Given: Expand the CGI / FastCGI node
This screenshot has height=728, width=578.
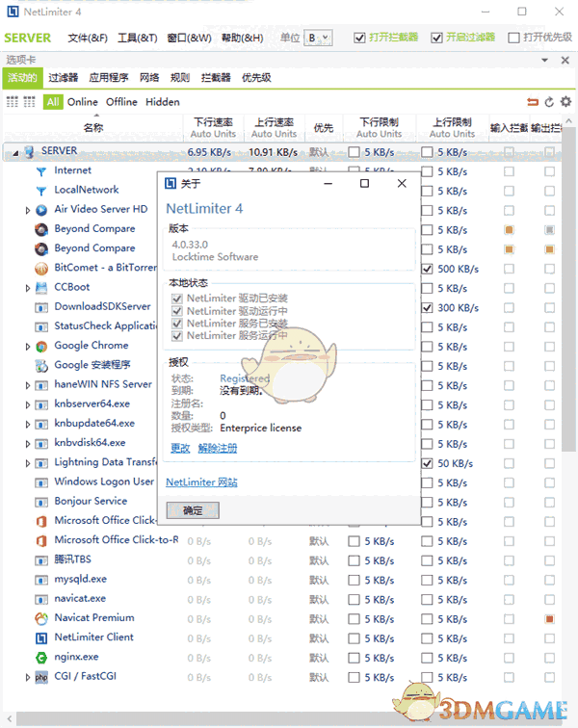Looking at the screenshot, I should (27, 677).
